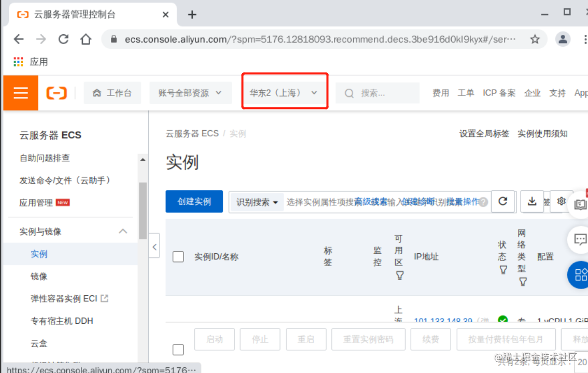The height and width of the screenshot is (373, 588).
Task: Click 云服务器 ECS breadcrumb link
Action: [192, 134]
